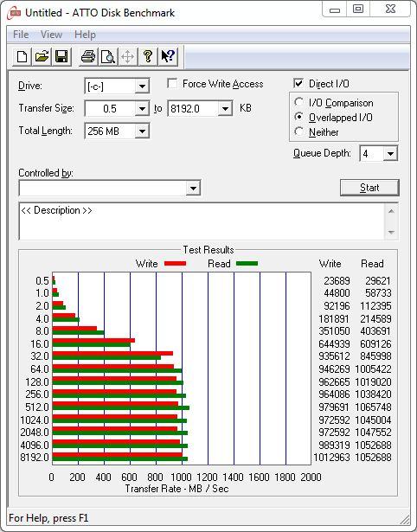This screenshot has height=532, width=417.
Task: Click the write value 23689
Action: [337, 281]
